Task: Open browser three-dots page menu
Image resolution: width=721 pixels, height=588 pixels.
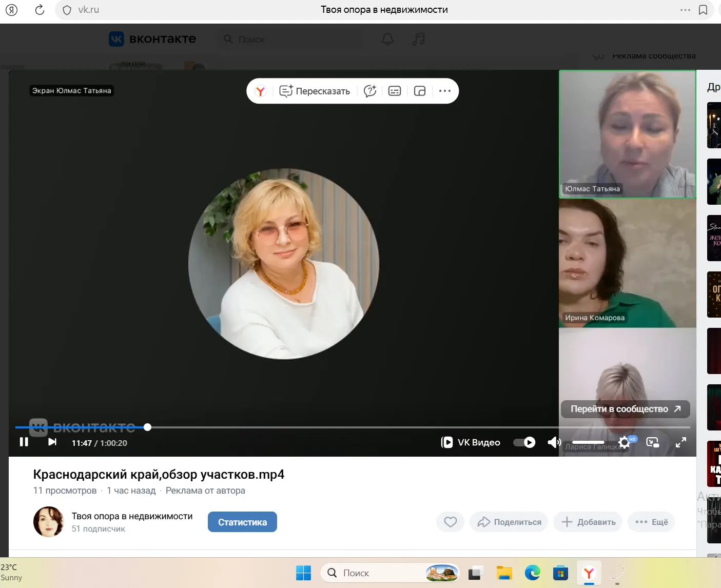Action: (x=685, y=10)
